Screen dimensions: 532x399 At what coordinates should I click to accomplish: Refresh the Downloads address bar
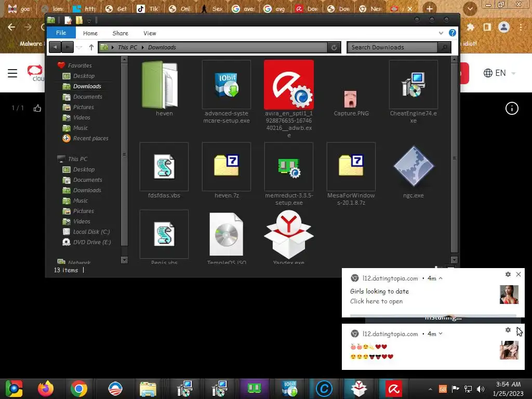(x=334, y=47)
